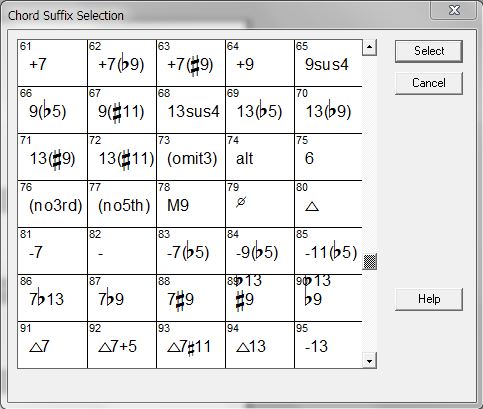
Task: Click the Select button
Action: pyautogui.click(x=429, y=51)
